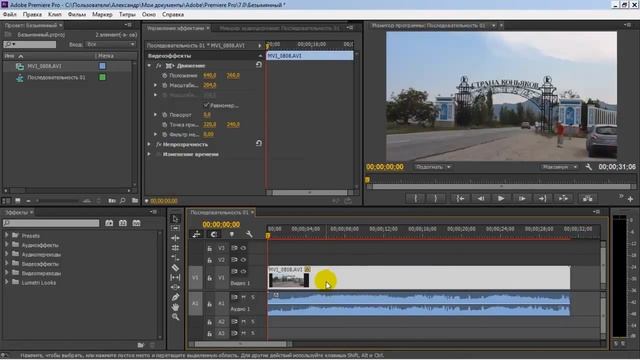
Task: Step forward one frame in program monitor
Action: (x=522, y=199)
